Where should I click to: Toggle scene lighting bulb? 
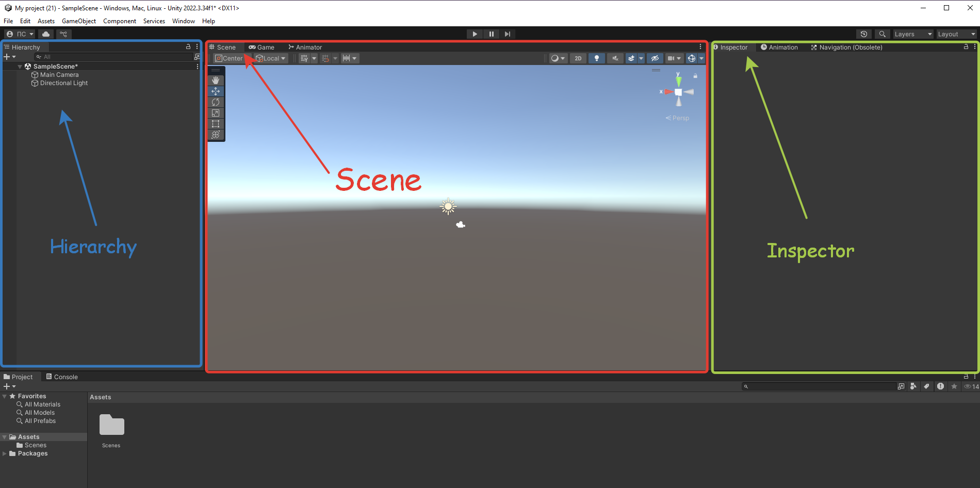pyautogui.click(x=597, y=58)
